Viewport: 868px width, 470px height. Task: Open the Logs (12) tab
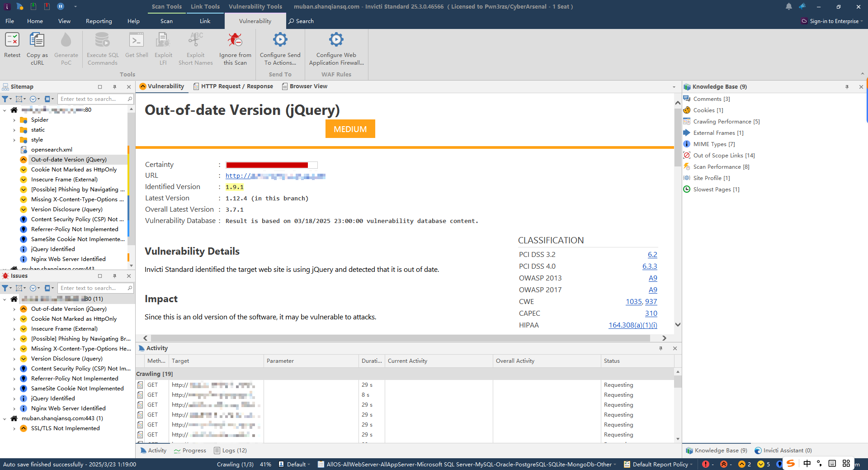[230, 451]
